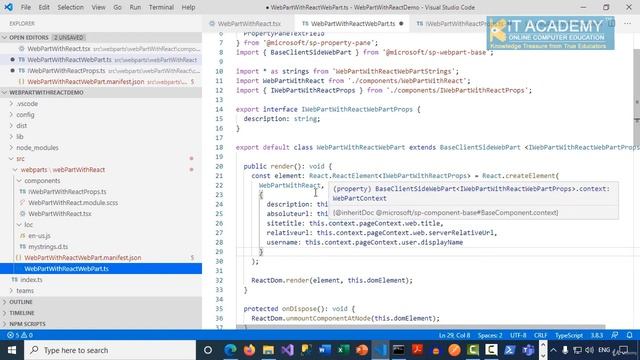Screen dimensions: 640x360
Task: Click Ln 29, Col 8 cursor position
Action: 454,335
